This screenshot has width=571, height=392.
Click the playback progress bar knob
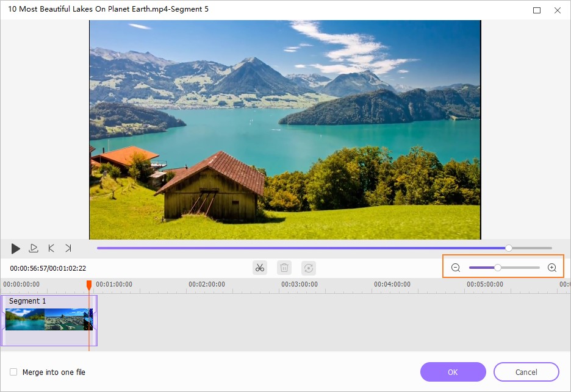[x=509, y=248]
